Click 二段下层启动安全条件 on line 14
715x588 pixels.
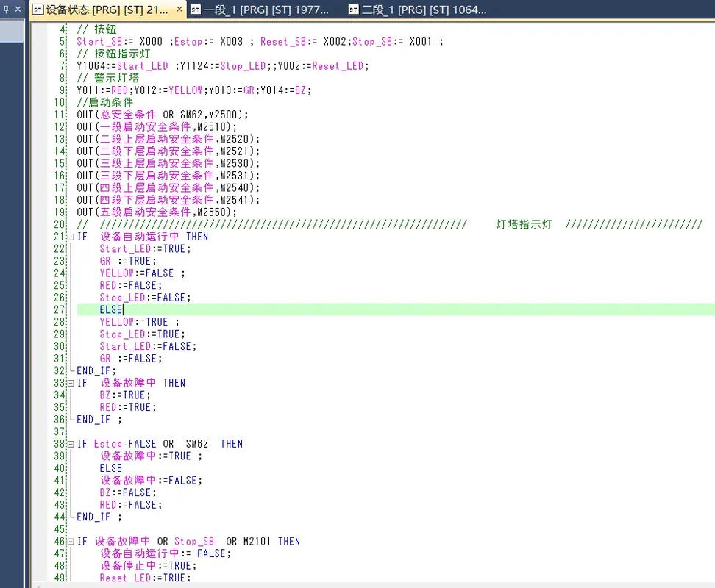157,151
